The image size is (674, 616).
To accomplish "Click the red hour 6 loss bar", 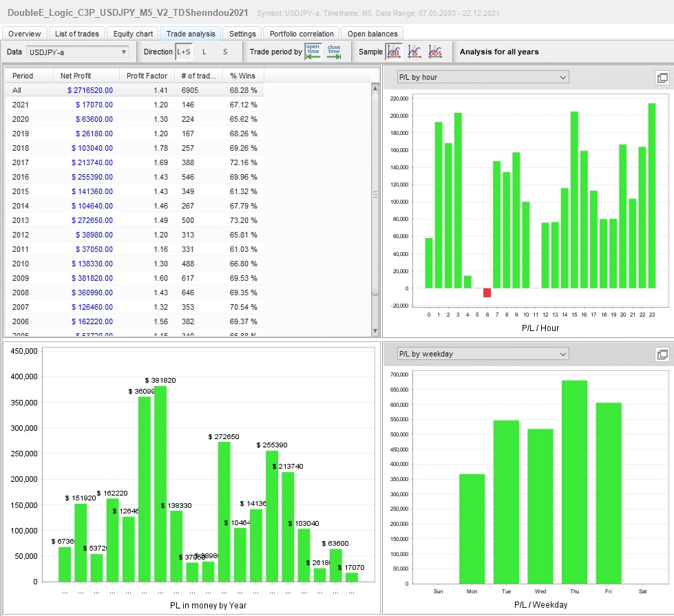I will pos(487,293).
